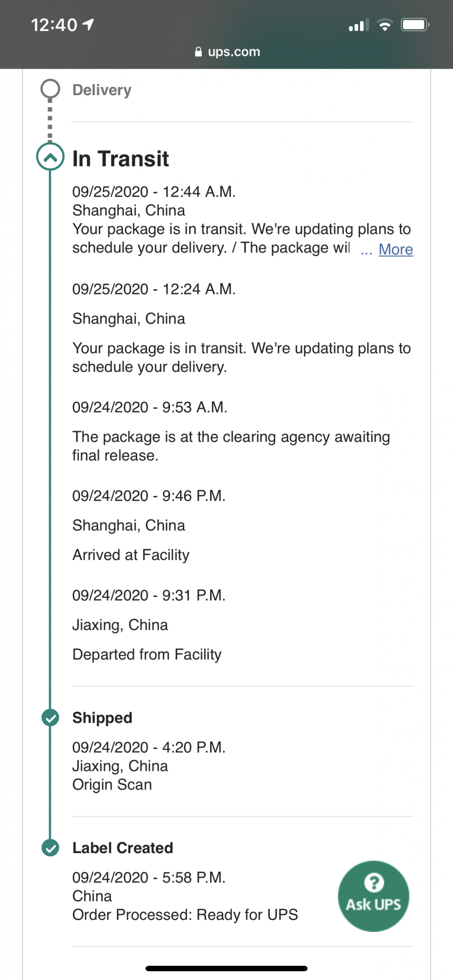Tap the dotted progress line below Delivery
This screenshot has height=980, width=453.
click(50, 121)
